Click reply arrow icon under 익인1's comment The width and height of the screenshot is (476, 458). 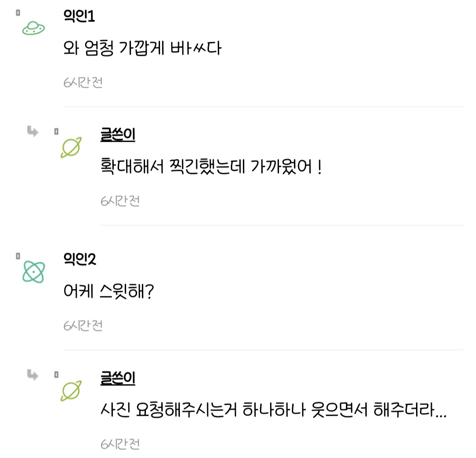pos(33,131)
